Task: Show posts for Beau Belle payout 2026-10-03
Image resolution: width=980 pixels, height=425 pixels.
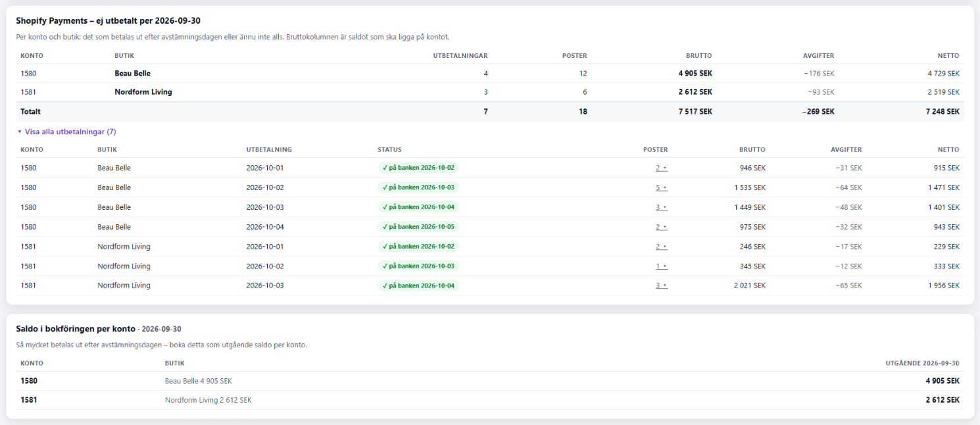Action: [x=661, y=207]
